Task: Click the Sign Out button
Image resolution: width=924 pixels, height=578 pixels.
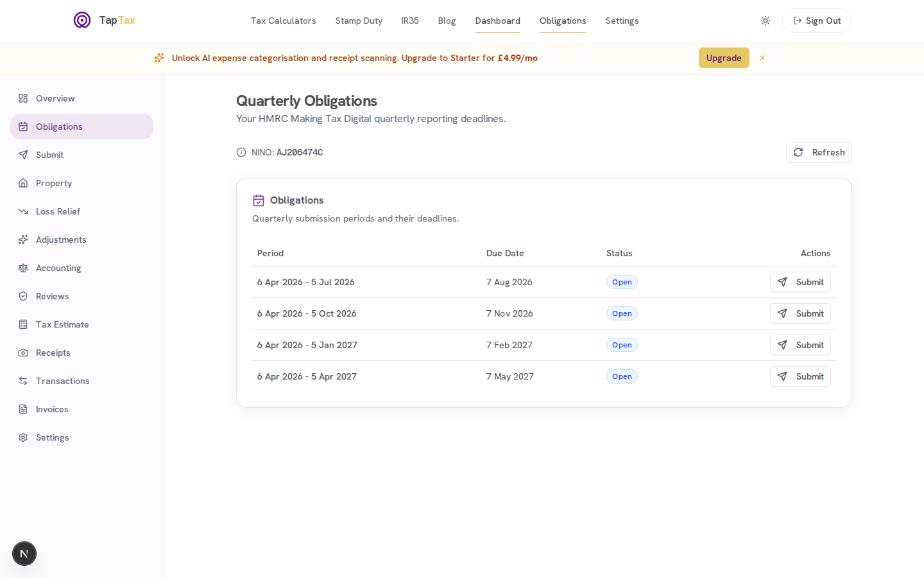Action: pyautogui.click(x=817, y=21)
